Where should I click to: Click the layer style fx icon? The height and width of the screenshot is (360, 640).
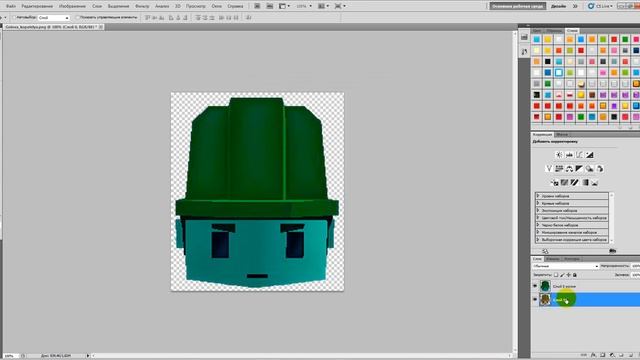pos(593,355)
